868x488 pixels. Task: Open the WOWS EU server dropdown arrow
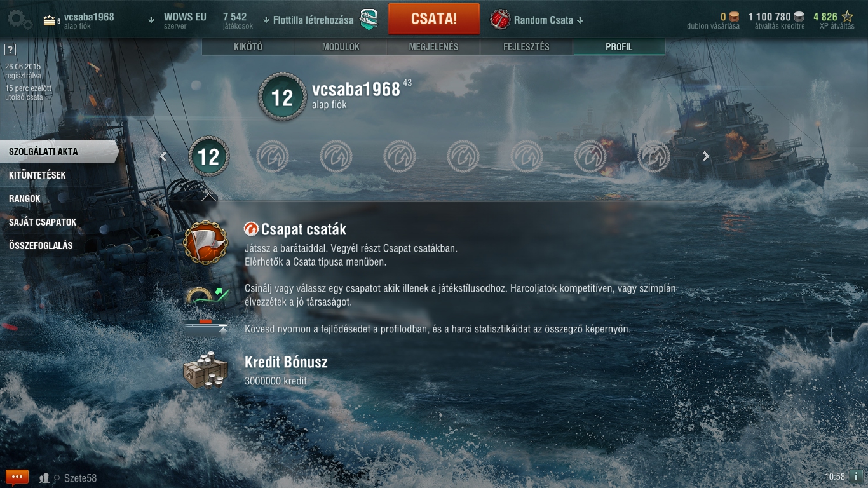pos(151,20)
